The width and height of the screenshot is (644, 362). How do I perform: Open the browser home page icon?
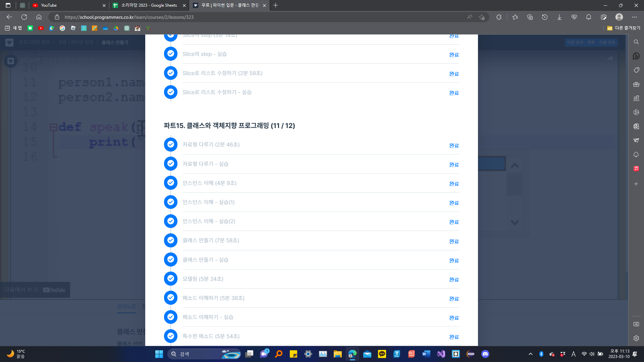tap(39, 17)
